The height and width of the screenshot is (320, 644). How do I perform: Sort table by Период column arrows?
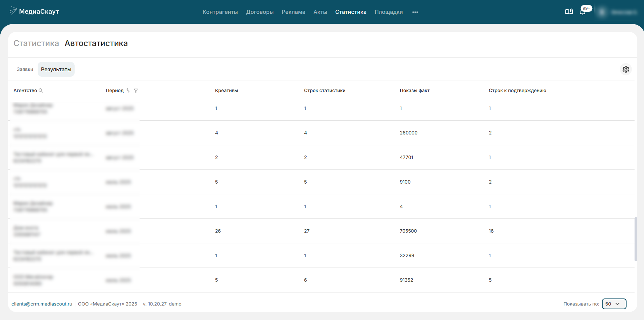[128, 90]
